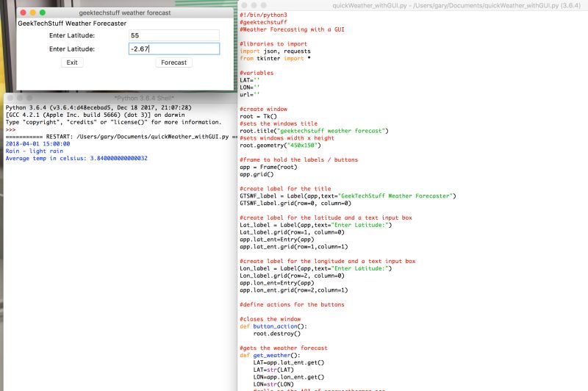Click 'Average temp in celsius' output line
Image resolution: width=588 pixels, height=391 pixels.
pos(76,159)
